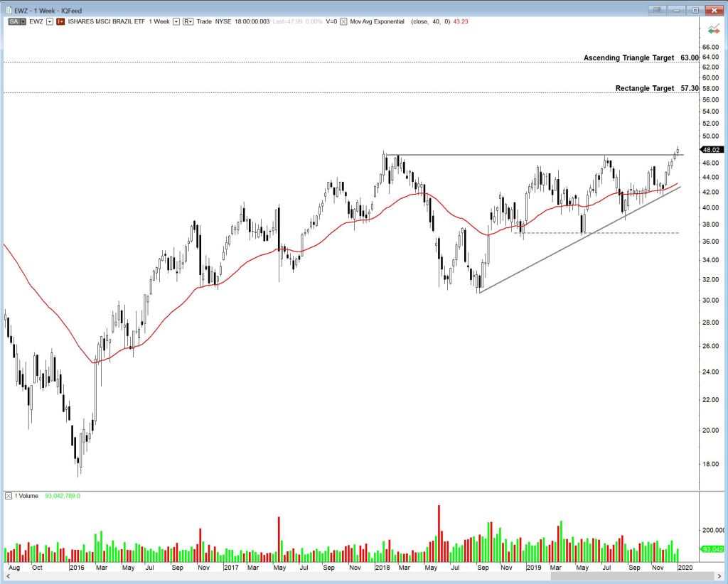Minimize the EWZ chart window
Screen dimensions: 728x584
[x=676, y=9]
